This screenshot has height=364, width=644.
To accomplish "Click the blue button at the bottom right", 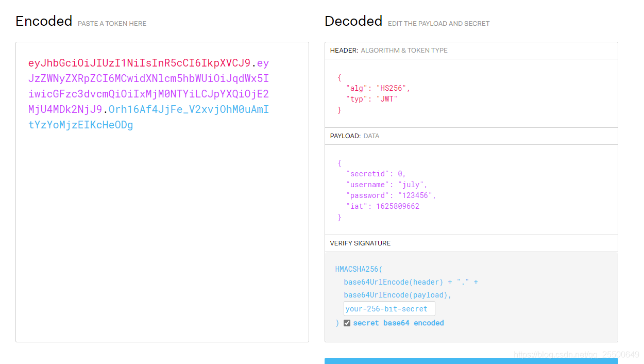I will 471,361.
